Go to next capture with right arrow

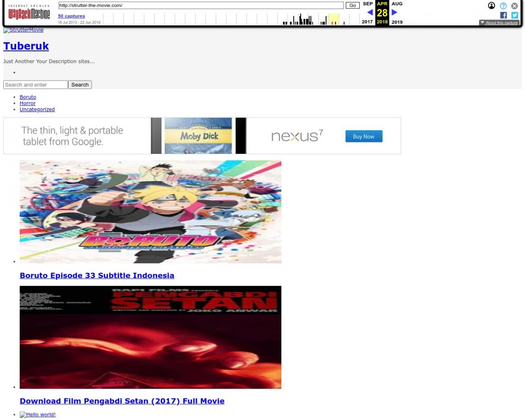pyautogui.click(x=394, y=12)
